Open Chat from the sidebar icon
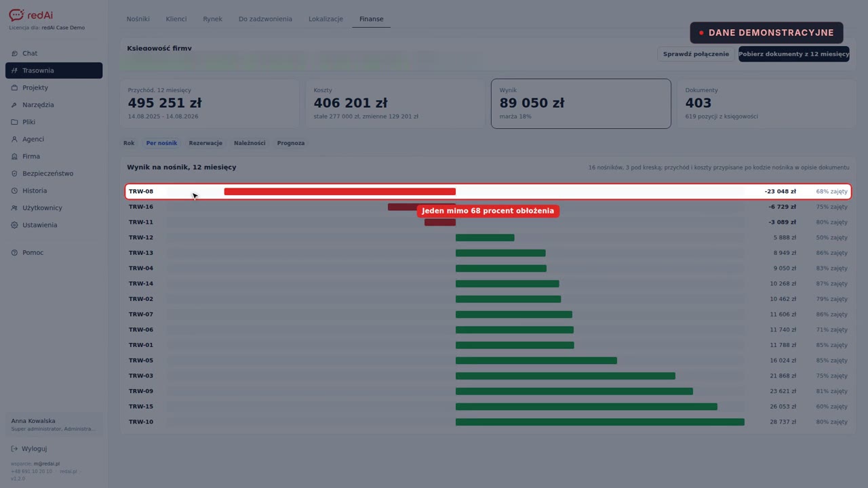Image resolution: width=868 pixels, height=488 pixels. (15, 54)
